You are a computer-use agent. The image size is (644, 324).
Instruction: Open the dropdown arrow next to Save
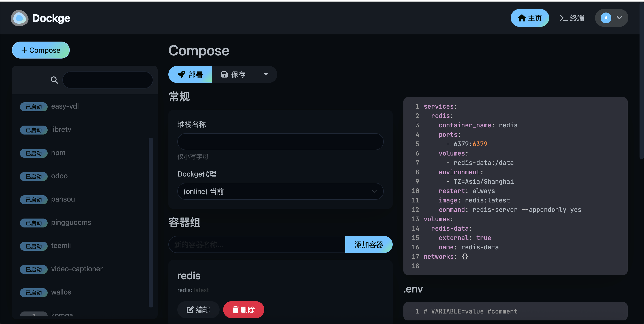point(266,74)
